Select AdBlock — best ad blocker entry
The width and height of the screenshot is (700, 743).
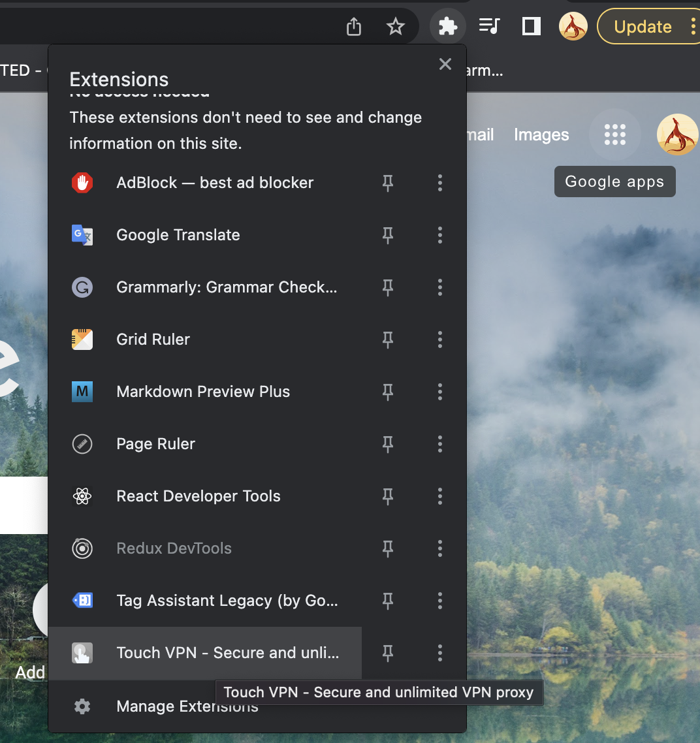(x=205, y=183)
